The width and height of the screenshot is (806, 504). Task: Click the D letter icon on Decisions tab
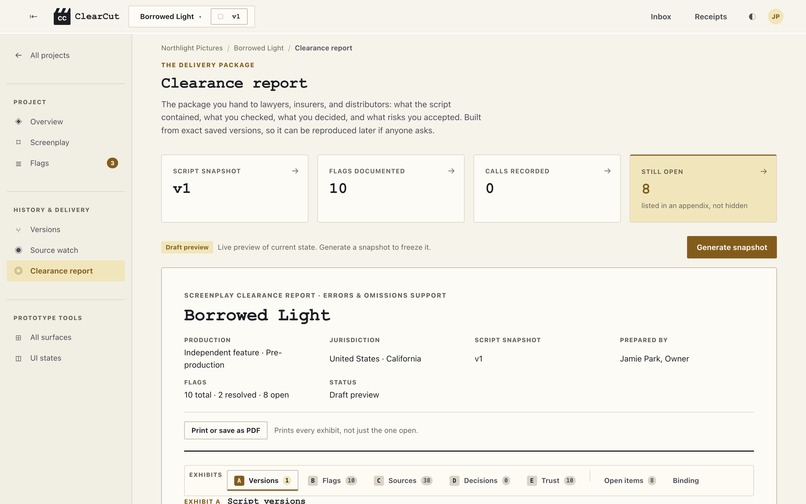point(454,480)
